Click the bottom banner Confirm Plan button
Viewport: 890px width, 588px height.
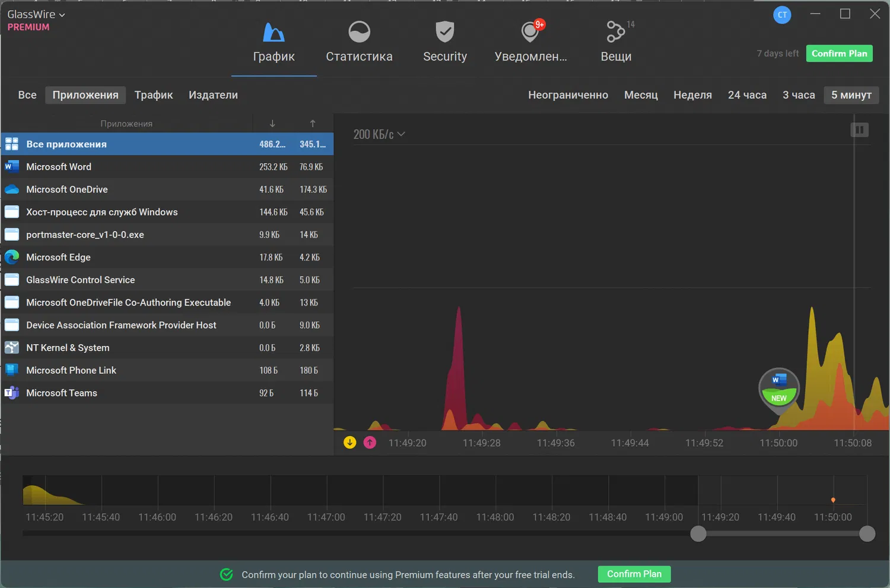pyautogui.click(x=634, y=574)
